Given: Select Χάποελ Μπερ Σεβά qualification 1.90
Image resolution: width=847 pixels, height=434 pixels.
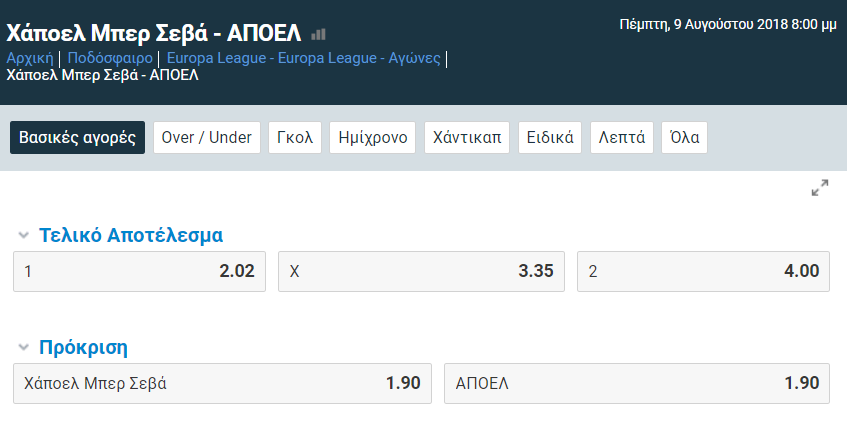Looking at the screenshot, I should [223, 383].
